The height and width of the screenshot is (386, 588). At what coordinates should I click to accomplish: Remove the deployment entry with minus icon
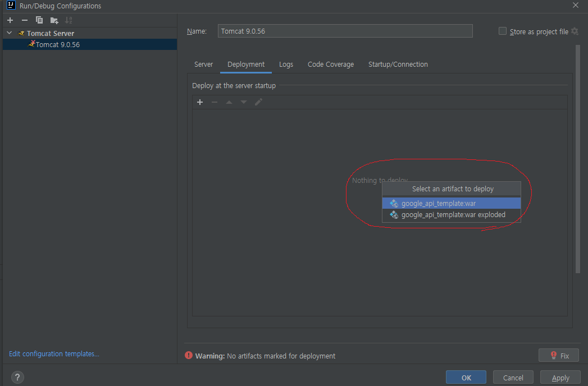pos(215,102)
